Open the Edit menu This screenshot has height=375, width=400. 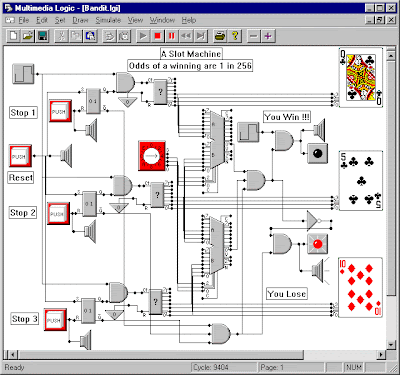pyautogui.click(x=42, y=20)
